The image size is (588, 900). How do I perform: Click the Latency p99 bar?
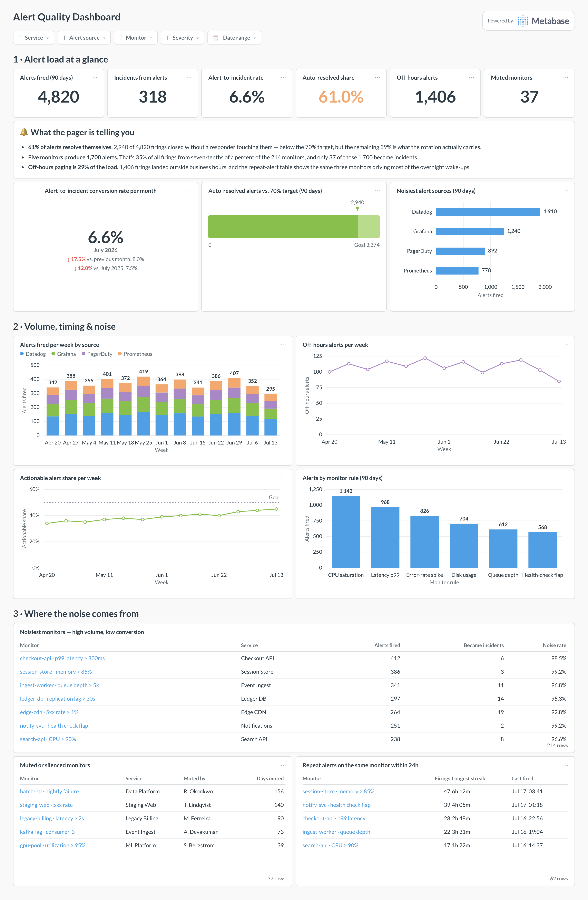pos(385,537)
